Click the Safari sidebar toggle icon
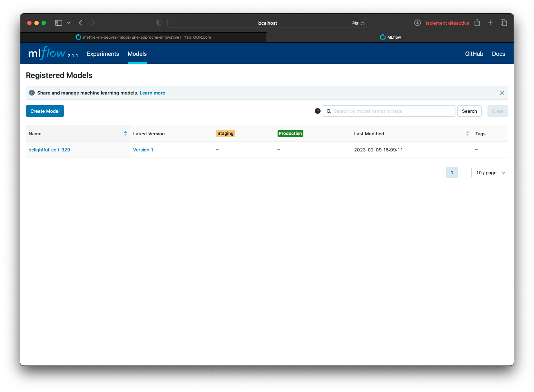This screenshot has height=392, width=534. click(x=58, y=23)
